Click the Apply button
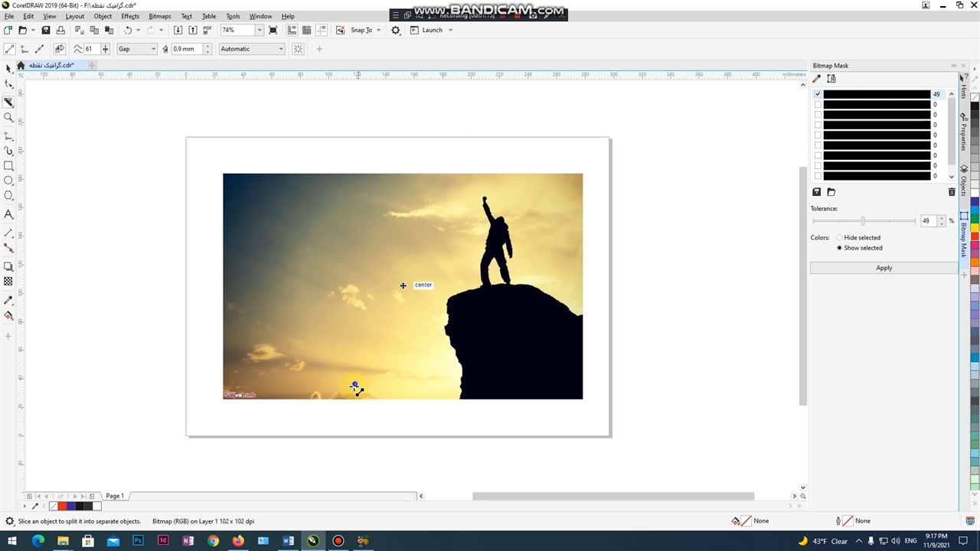 coord(884,268)
